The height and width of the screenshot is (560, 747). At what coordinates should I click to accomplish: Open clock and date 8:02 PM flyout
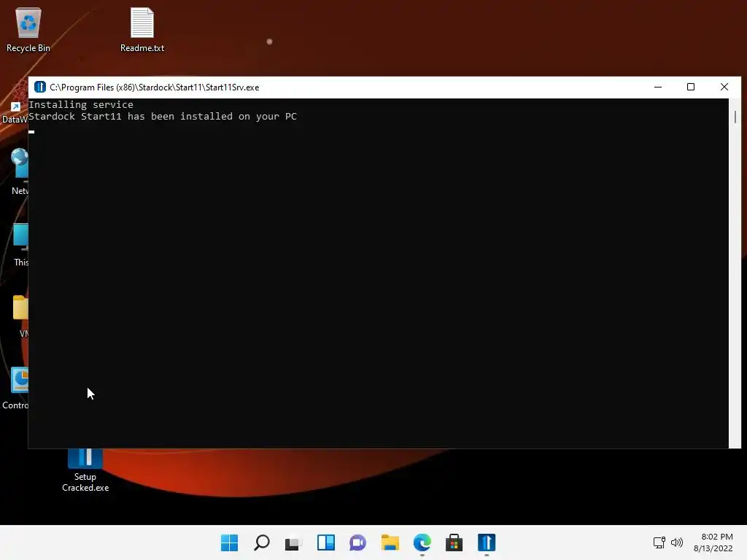713,542
